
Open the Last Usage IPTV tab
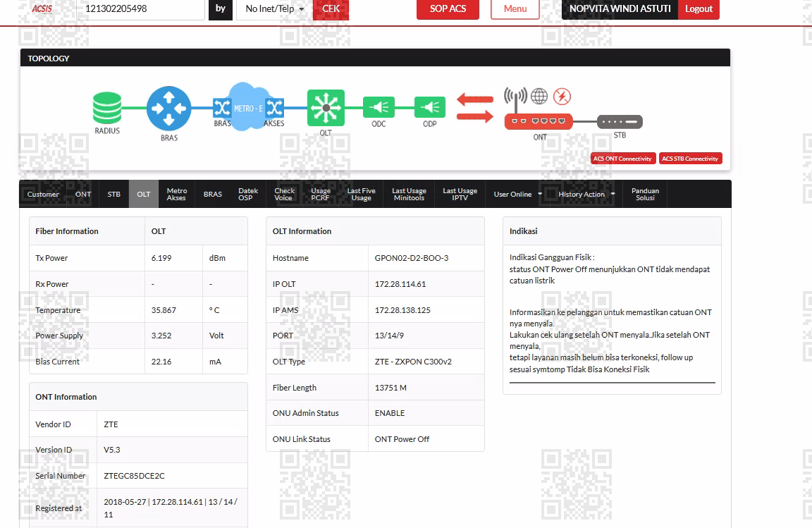pos(460,195)
